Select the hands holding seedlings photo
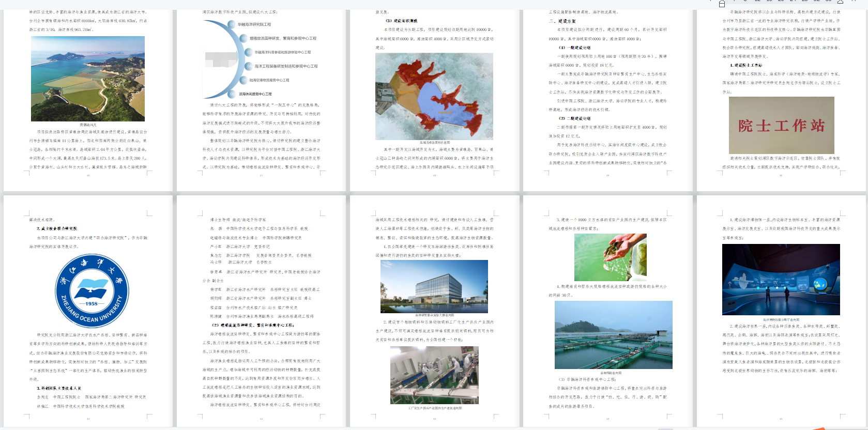 [610, 257]
